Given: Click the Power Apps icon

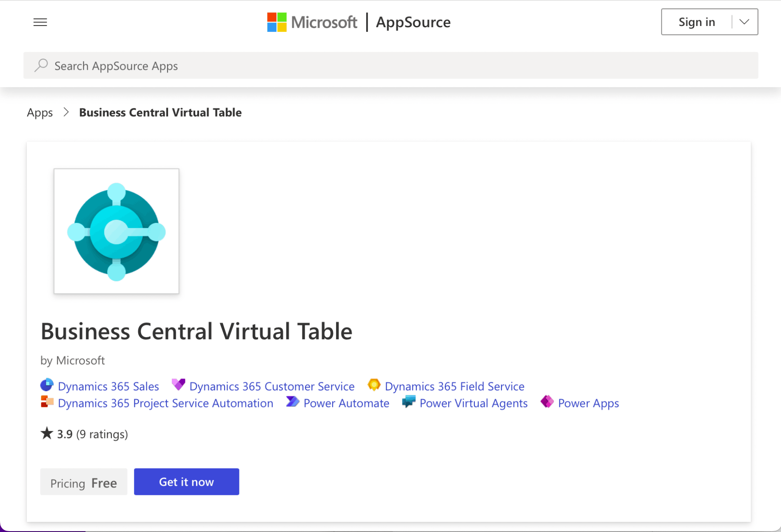Looking at the screenshot, I should click(x=547, y=402).
